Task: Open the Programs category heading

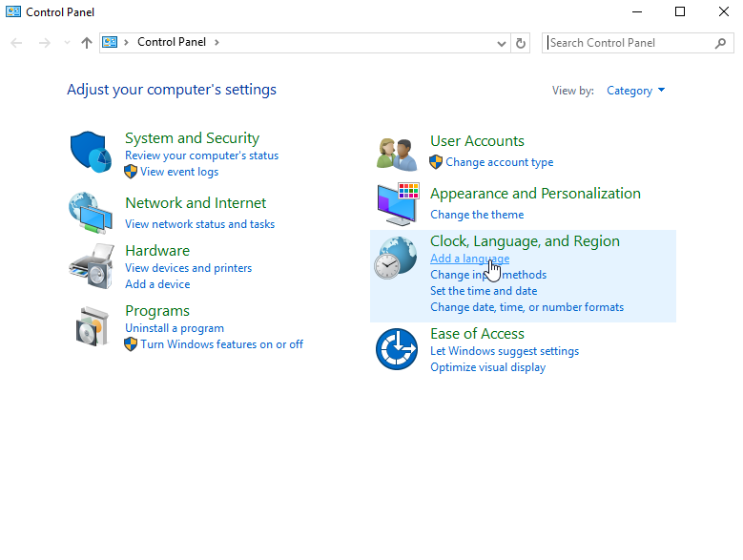Action: 157,311
